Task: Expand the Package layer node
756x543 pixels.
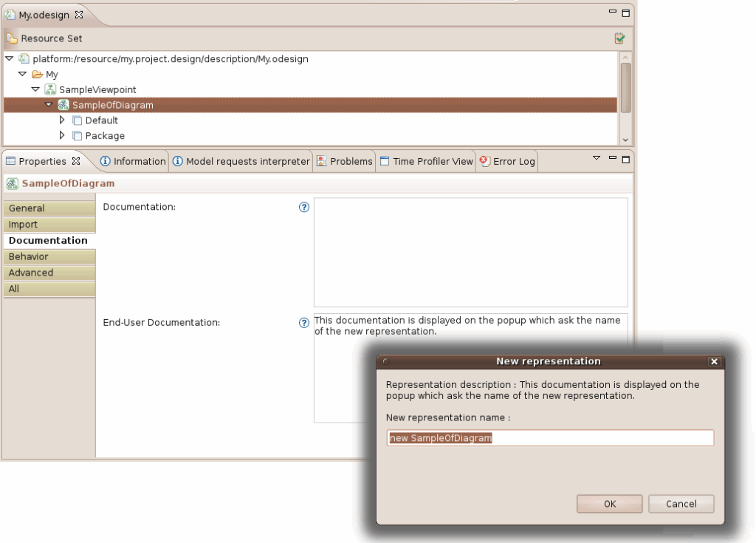Action: pos(63,136)
